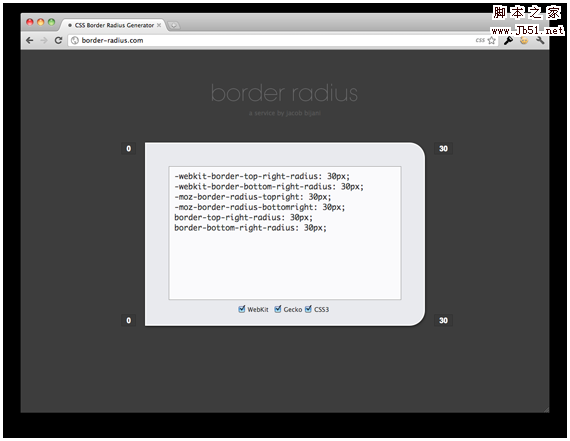Click the top-left radius value 0

coord(128,148)
